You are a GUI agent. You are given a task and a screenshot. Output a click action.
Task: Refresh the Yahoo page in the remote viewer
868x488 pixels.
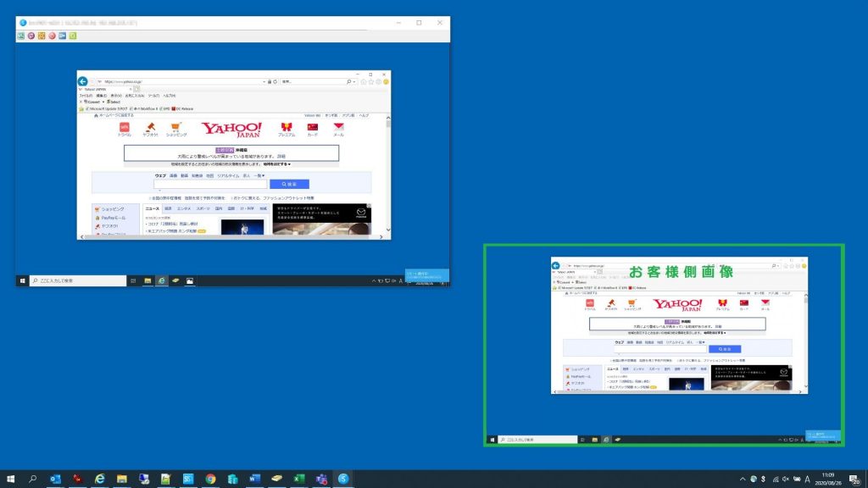275,82
